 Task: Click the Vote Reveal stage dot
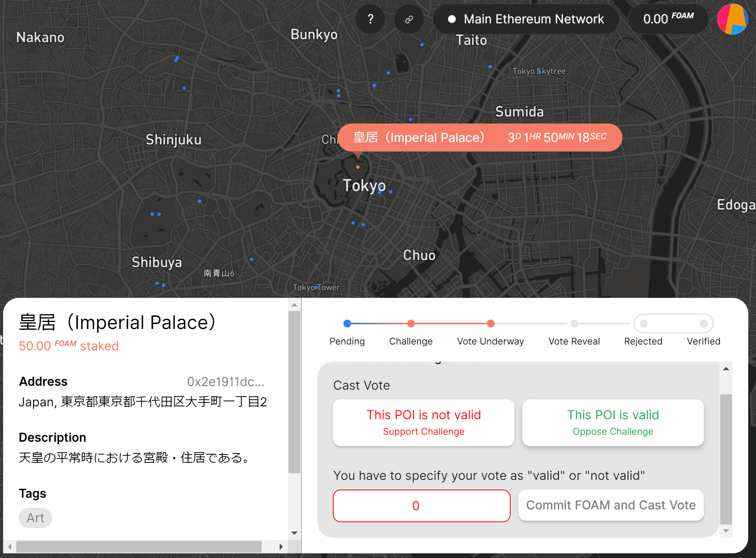(x=574, y=324)
